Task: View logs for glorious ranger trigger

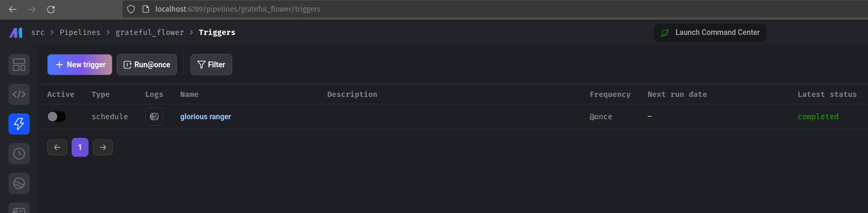Action: tap(154, 117)
